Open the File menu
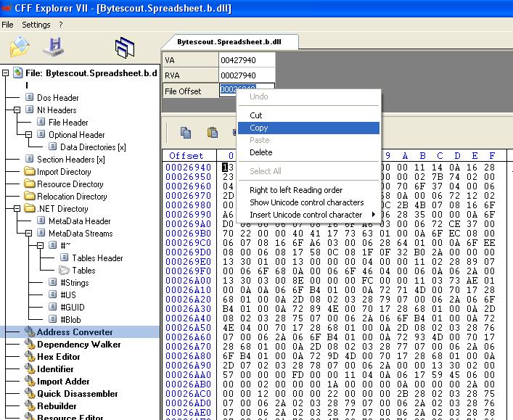This screenshot has height=420, width=513. tap(7, 25)
